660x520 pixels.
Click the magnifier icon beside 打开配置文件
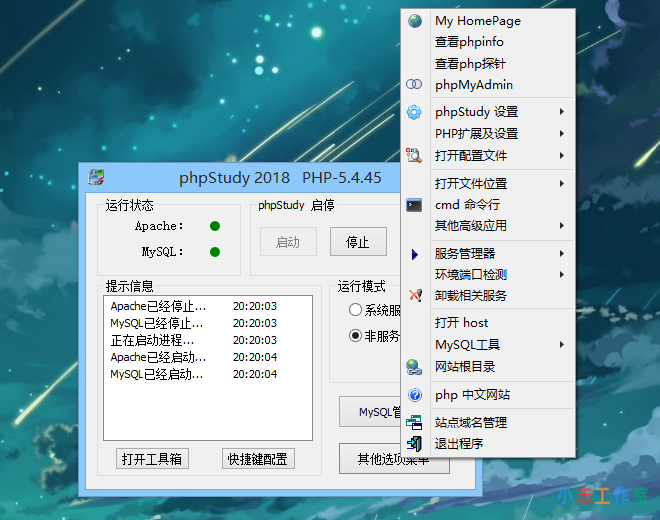click(415, 156)
